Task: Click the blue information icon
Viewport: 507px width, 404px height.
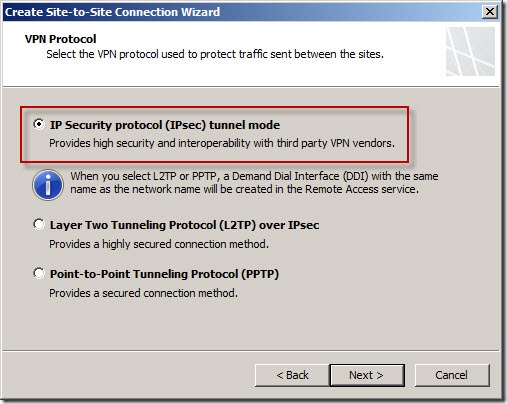Action: (x=48, y=185)
